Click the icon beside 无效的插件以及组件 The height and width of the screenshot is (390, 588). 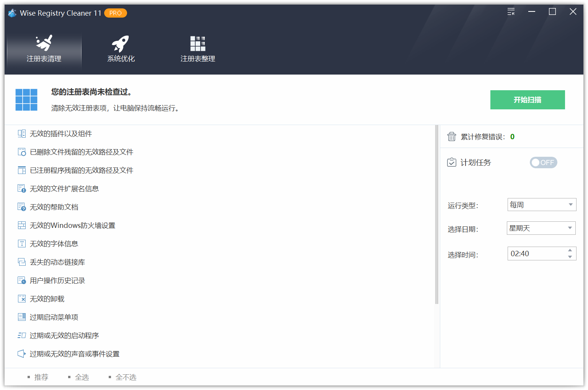22,134
